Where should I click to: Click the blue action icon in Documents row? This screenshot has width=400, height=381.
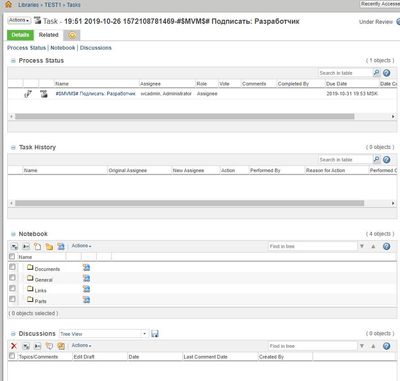pyautogui.click(x=86, y=268)
